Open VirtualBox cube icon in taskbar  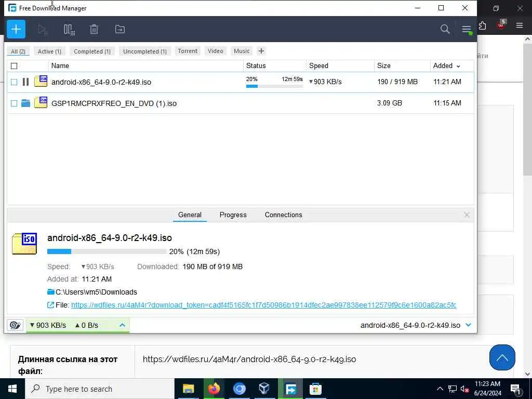click(264, 389)
